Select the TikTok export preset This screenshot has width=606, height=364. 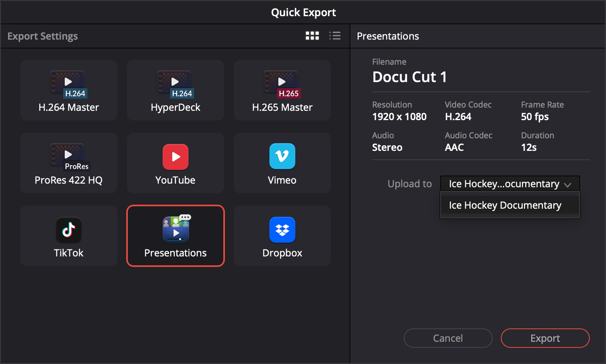[x=69, y=236]
